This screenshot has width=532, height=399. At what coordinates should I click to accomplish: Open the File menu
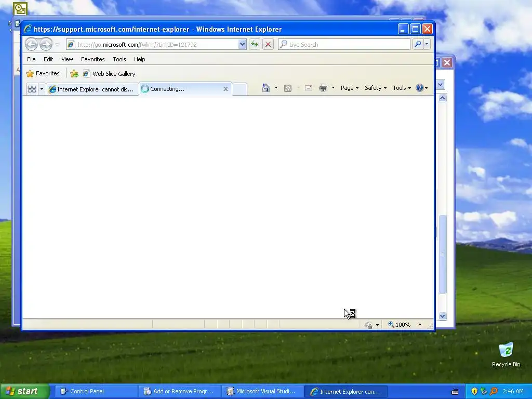(x=31, y=59)
